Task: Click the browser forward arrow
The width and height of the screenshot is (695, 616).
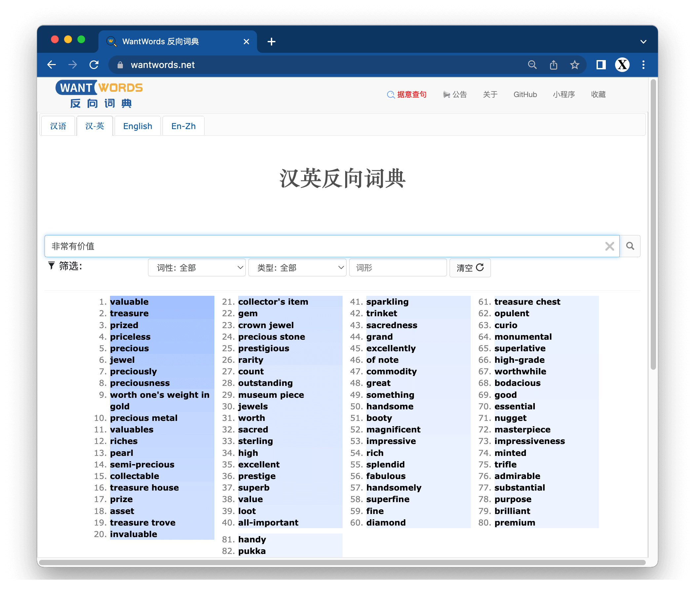Action: 72,65
